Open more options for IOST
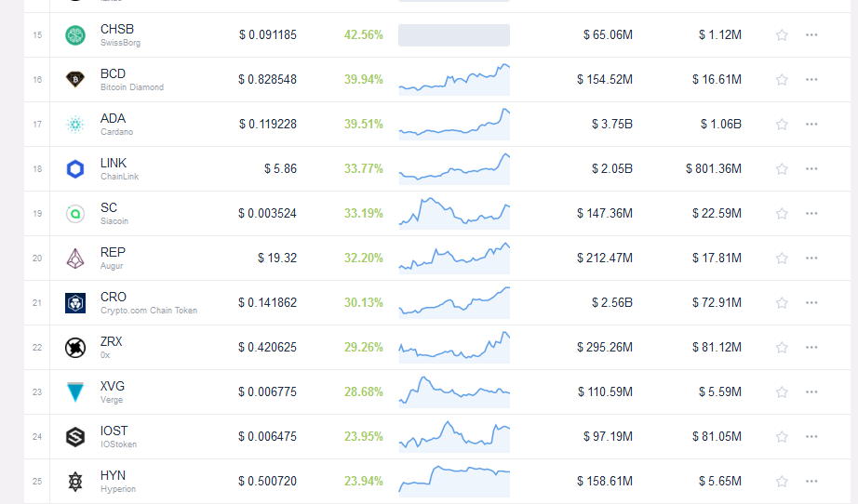 click(x=811, y=437)
